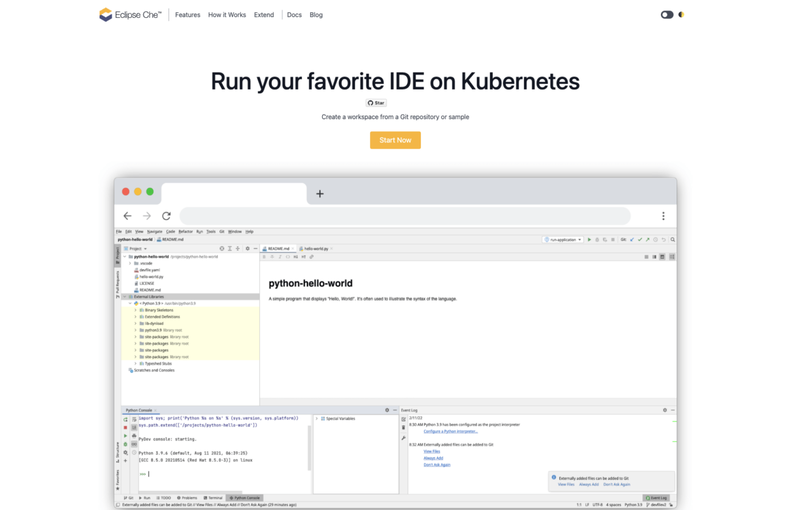
Task: Open the run-application configuration dropdown
Action: pyautogui.click(x=579, y=239)
